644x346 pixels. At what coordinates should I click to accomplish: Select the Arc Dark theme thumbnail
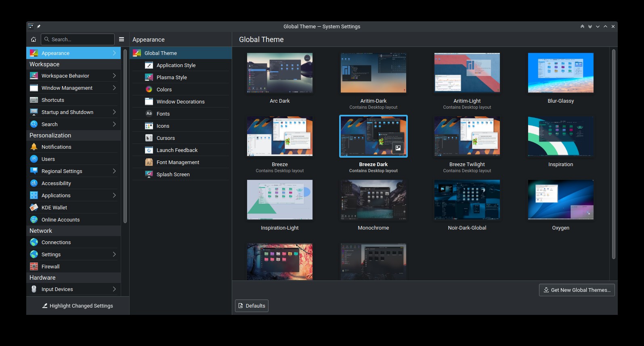280,73
